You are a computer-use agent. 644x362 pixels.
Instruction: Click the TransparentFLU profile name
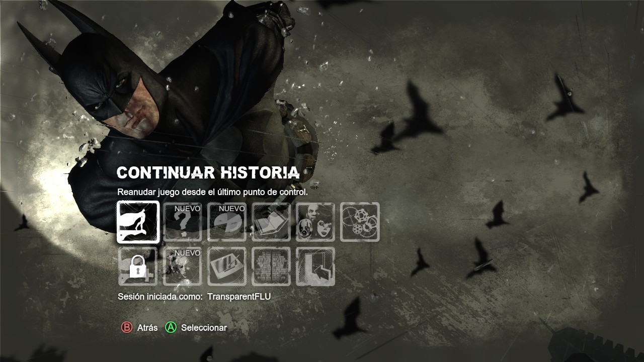click(x=239, y=297)
